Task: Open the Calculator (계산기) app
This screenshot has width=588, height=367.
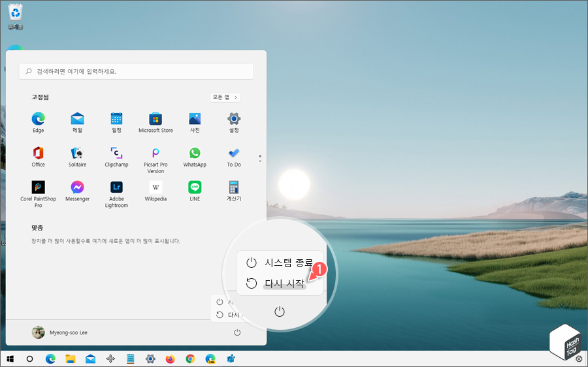Action: click(234, 191)
